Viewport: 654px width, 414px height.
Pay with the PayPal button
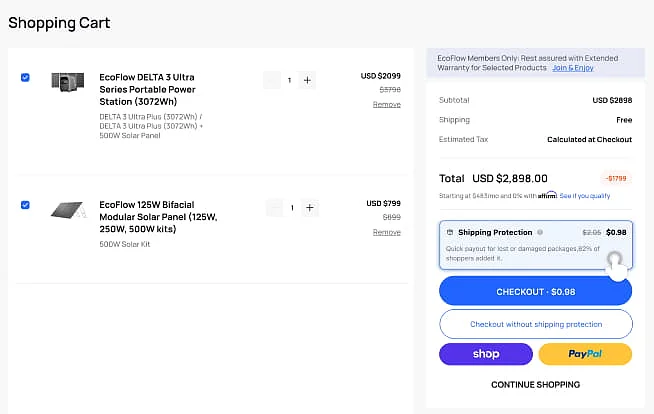coord(585,354)
